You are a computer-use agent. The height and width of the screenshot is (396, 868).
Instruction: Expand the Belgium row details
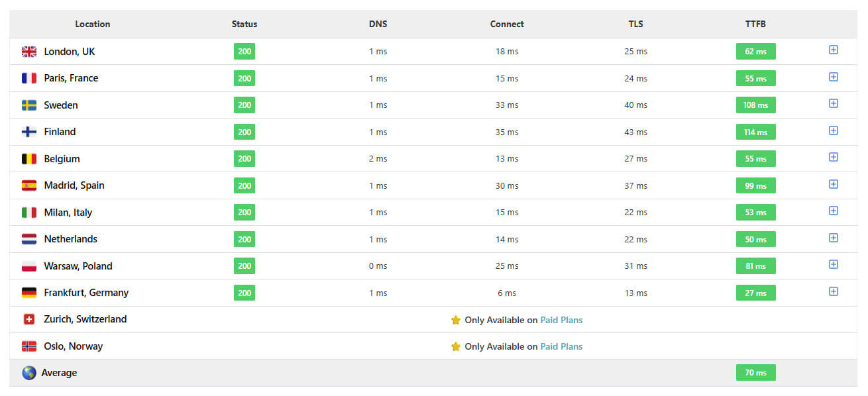coord(834,157)
